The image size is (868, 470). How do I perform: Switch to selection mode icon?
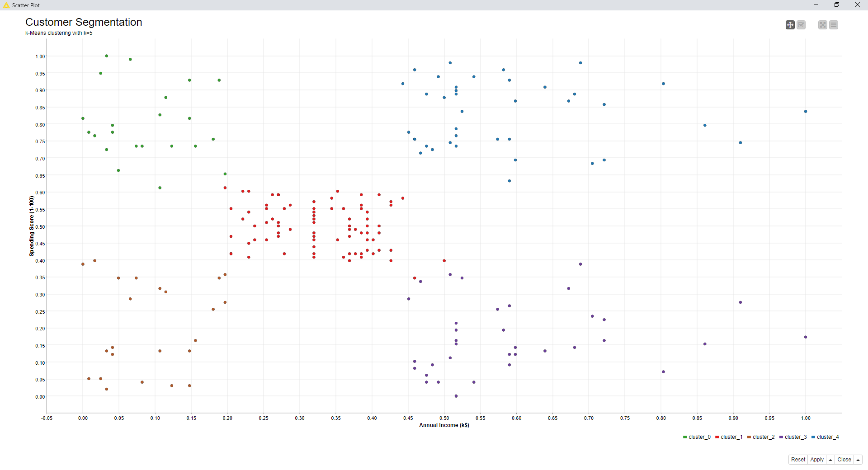tap(801, 25)
